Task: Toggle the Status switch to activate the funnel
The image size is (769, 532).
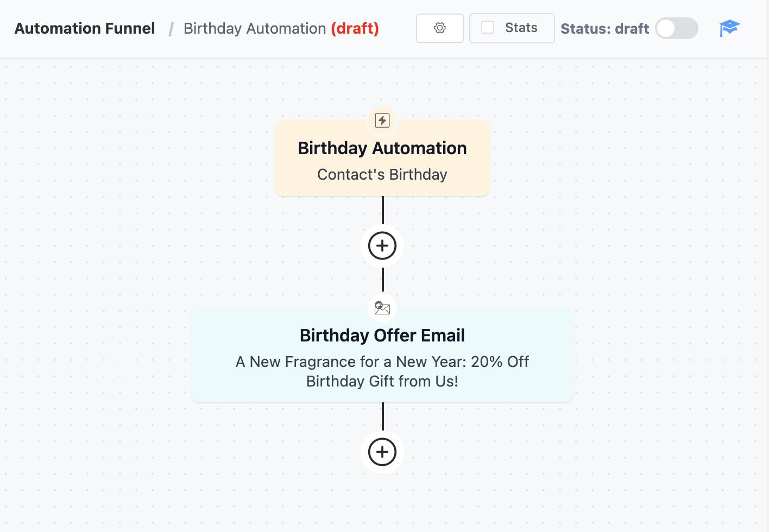Action: (676, 28)
